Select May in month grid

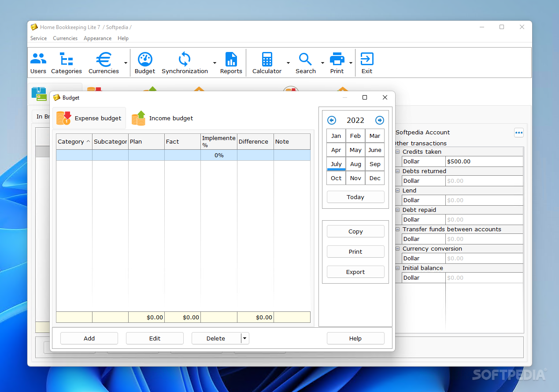[x=355, y=150]
